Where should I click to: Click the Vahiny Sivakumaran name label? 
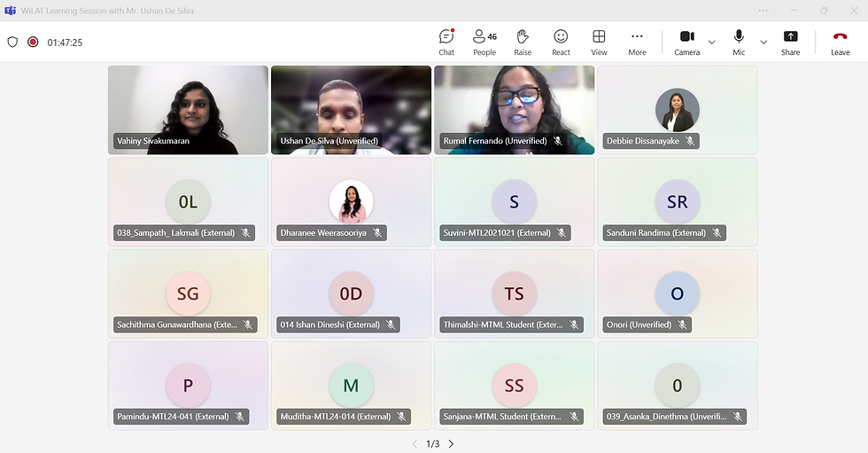tap(153, 141)
